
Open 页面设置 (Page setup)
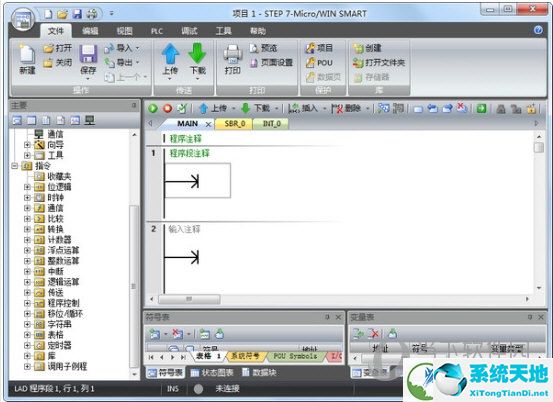(271, 63)
